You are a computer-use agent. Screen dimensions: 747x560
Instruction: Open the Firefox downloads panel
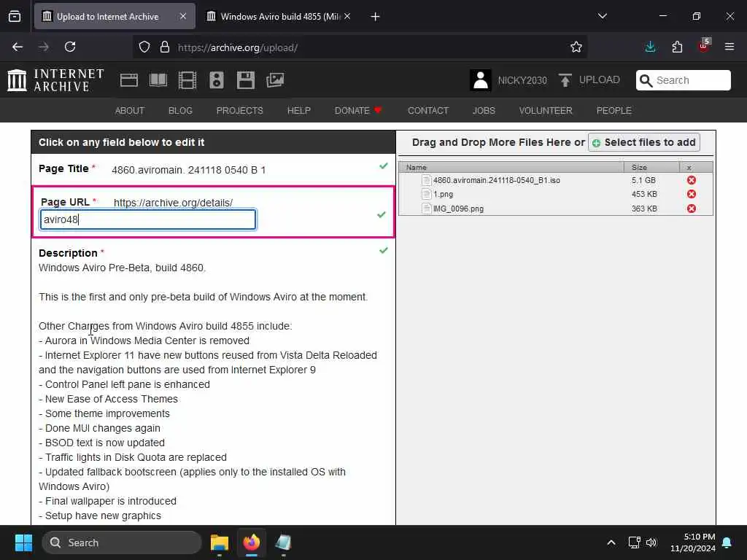click(650, 47)
